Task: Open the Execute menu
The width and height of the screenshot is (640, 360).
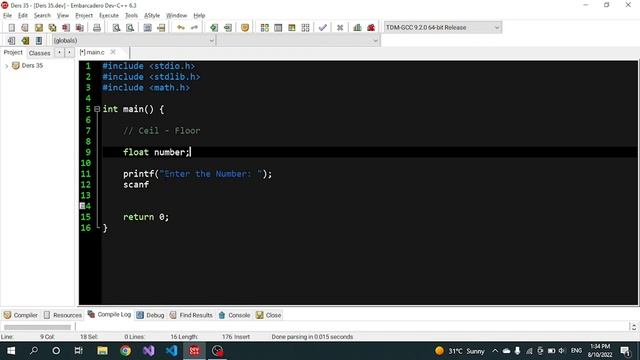Action: [109, 16]
